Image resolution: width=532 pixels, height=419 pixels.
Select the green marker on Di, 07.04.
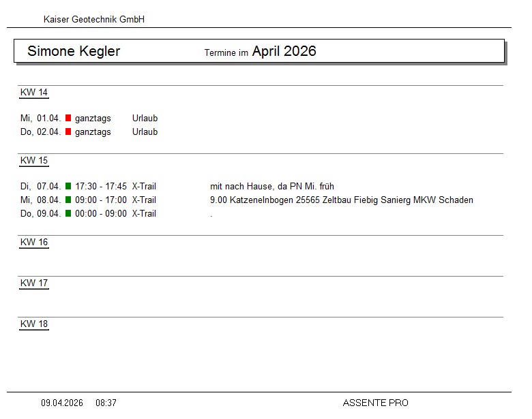(x=68, y=187)
